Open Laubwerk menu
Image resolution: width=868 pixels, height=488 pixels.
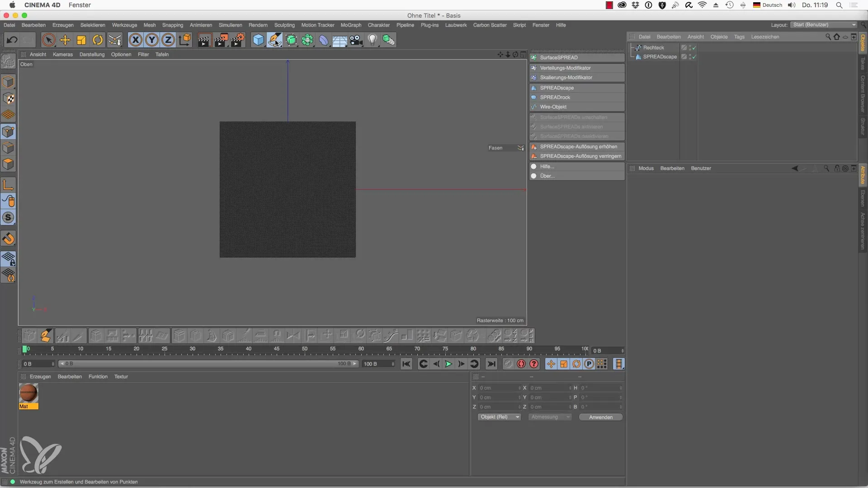point(456,25)
